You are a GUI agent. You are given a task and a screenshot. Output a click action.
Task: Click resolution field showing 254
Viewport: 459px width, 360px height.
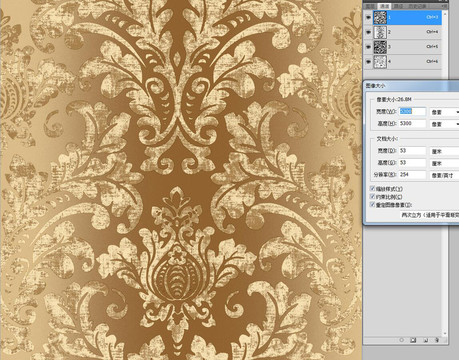(412, 174)
